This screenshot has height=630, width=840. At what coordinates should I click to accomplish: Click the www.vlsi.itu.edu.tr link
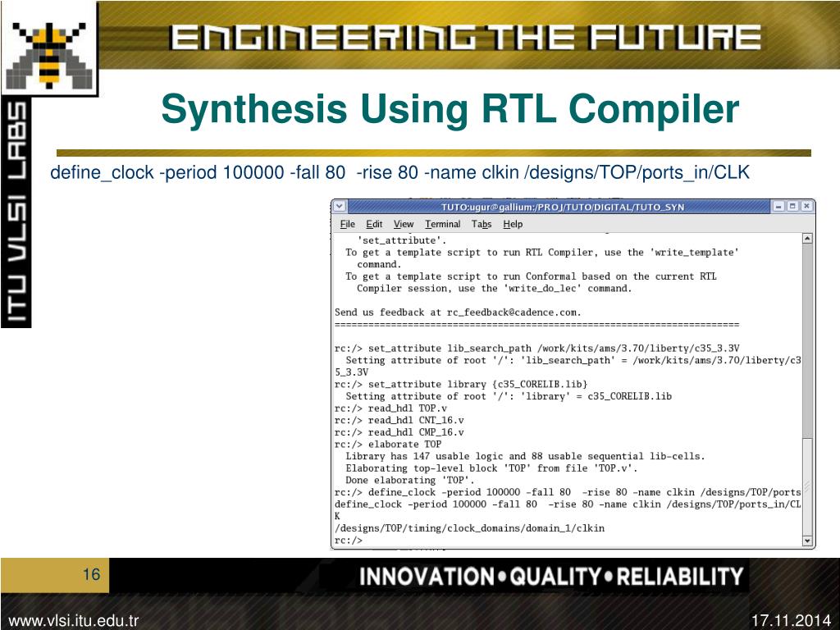click(x=73, y=621)
